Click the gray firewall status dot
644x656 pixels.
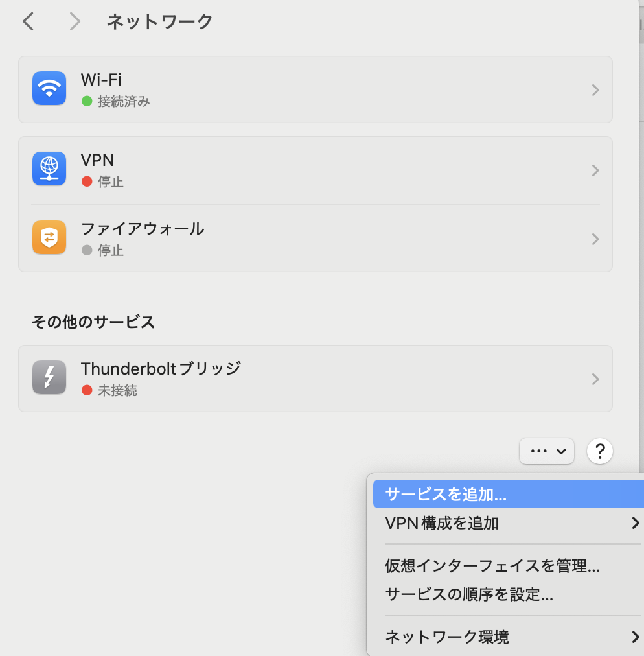tap(87, 250)
